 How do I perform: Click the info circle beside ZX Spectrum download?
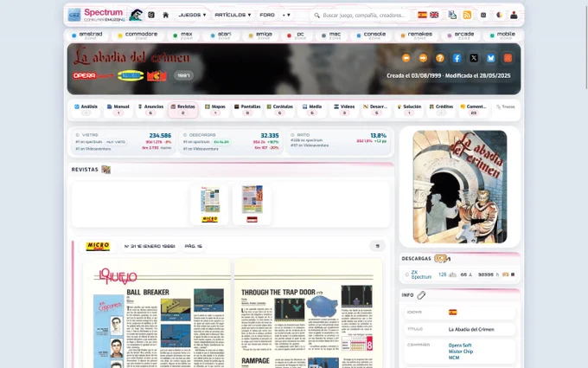click(x=407, y=274)
